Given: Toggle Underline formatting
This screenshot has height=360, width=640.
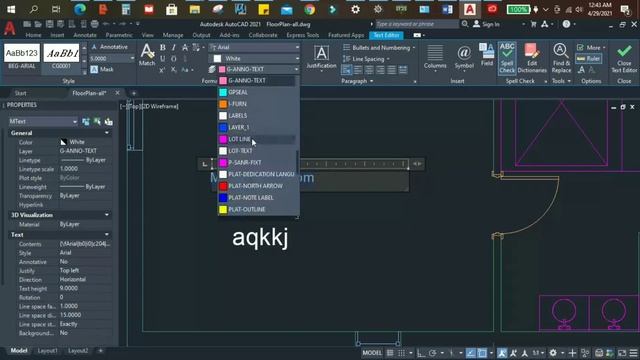Looking at the screenshot, I should pyautogui.click(x=162, y=59).
